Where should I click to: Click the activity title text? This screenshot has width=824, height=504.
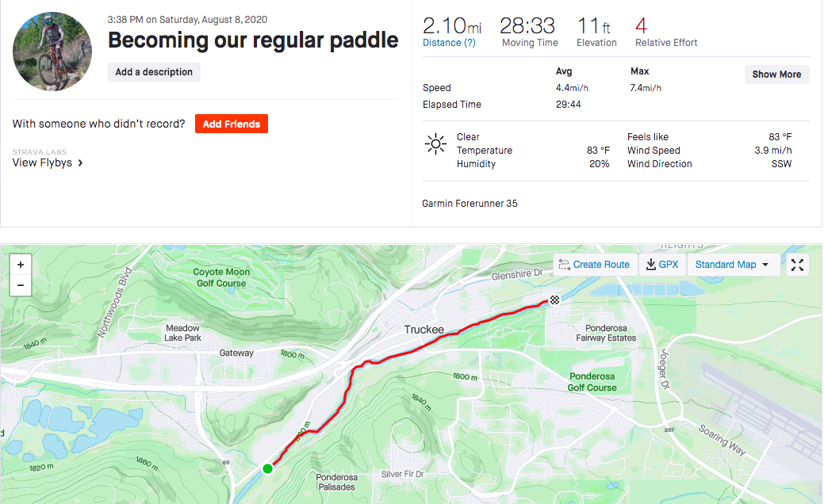[253, 40]
